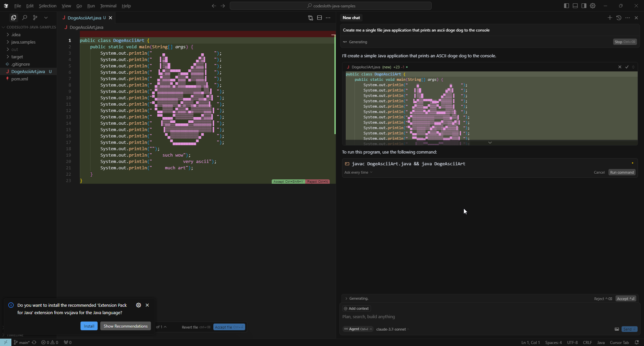Accept inline diff with Ctrl+Shift+Y button
644x346 pixels.
[288, 182]
